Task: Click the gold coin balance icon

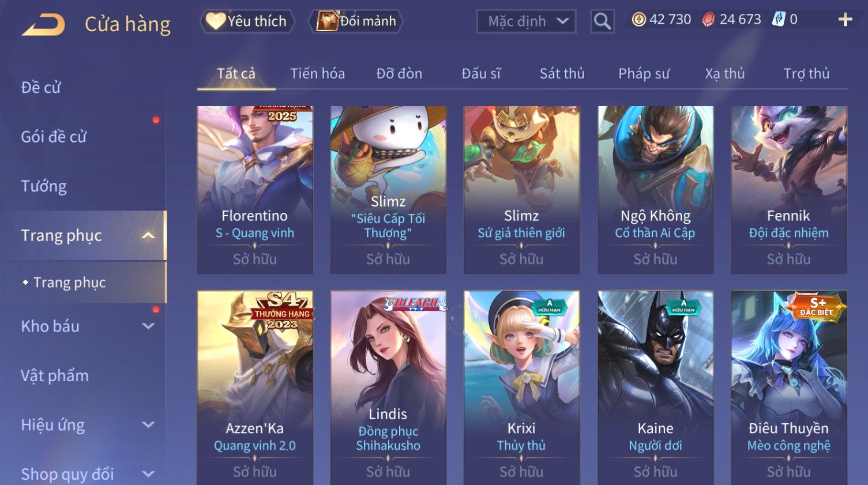Action: [x=638, y=20]
